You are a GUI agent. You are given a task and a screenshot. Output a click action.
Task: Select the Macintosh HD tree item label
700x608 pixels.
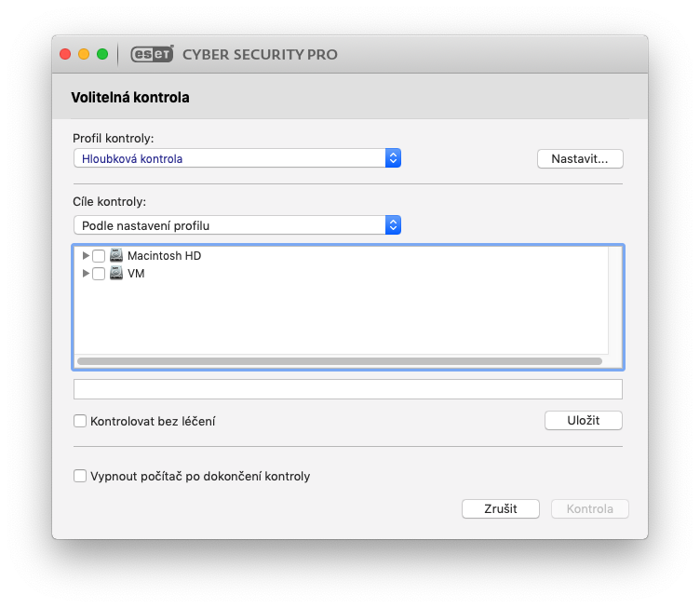164,255
